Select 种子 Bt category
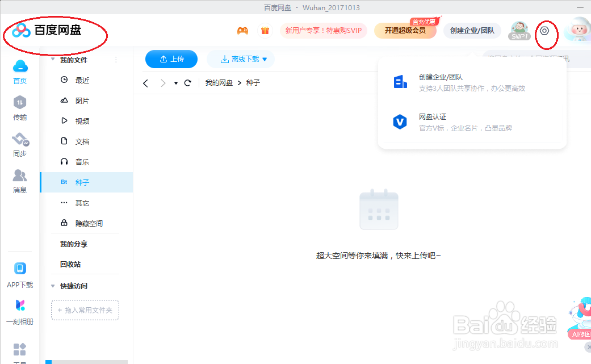 [86, 182]
